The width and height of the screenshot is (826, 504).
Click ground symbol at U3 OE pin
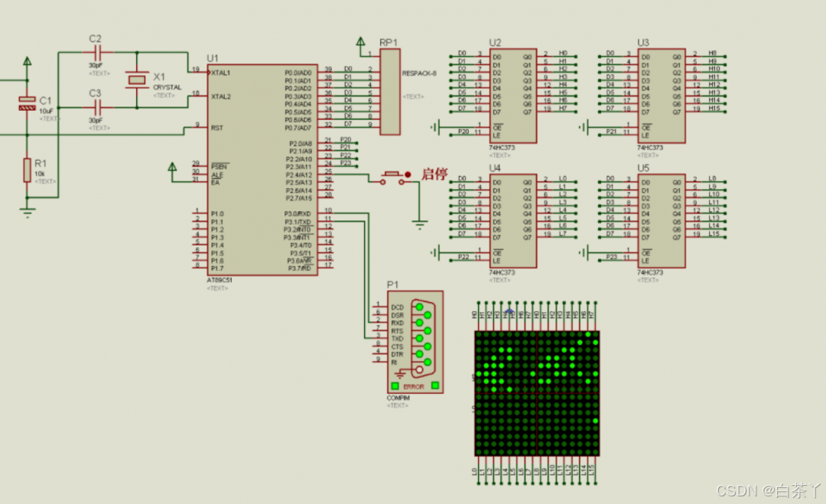point(583,128)
